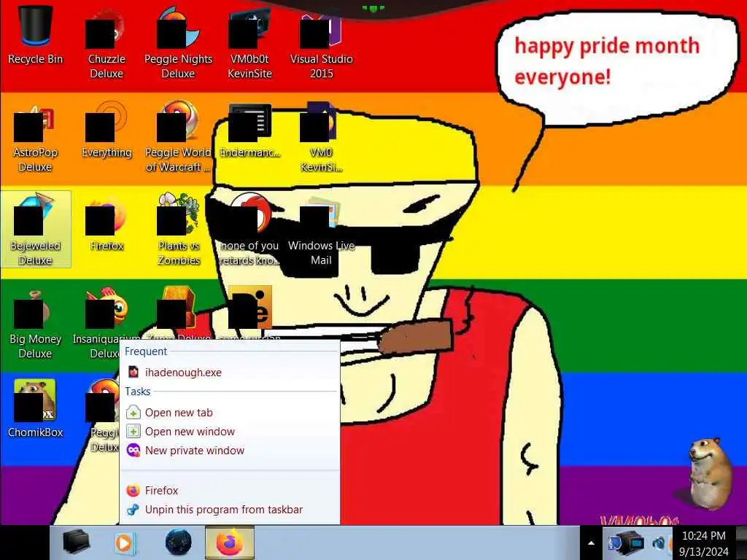Screen dimensions: 747x560
Task: Click the ChomikBox hamster desktop icon
Action: click(35, 408)
